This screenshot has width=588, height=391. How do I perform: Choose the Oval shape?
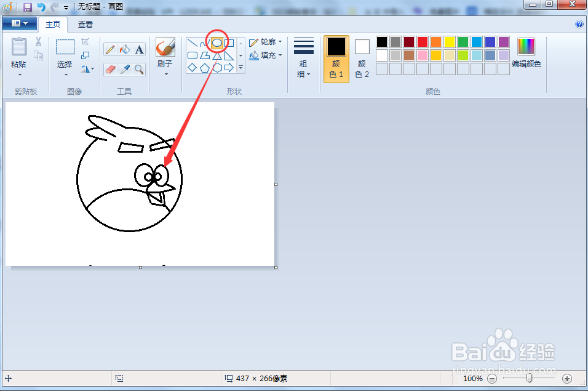point(217,43)
